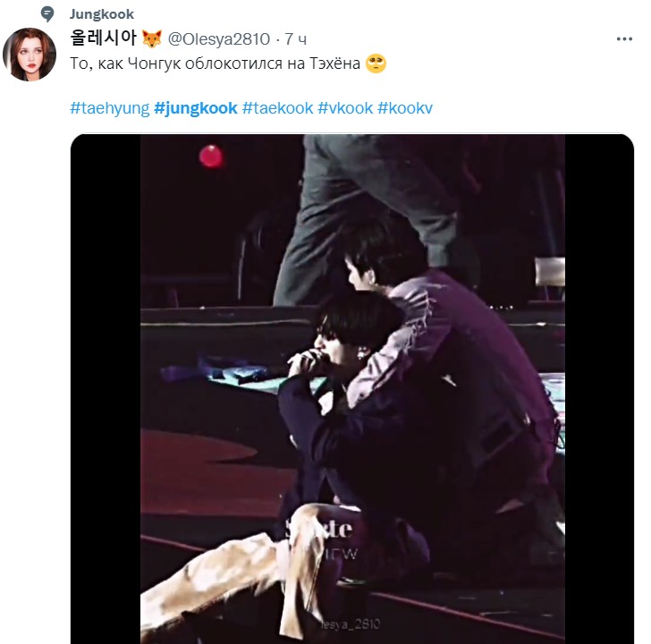The image size is (651, 644).
Task: Click the tweet text about Чонгук and Тэхён
Action: pos(215,64)
